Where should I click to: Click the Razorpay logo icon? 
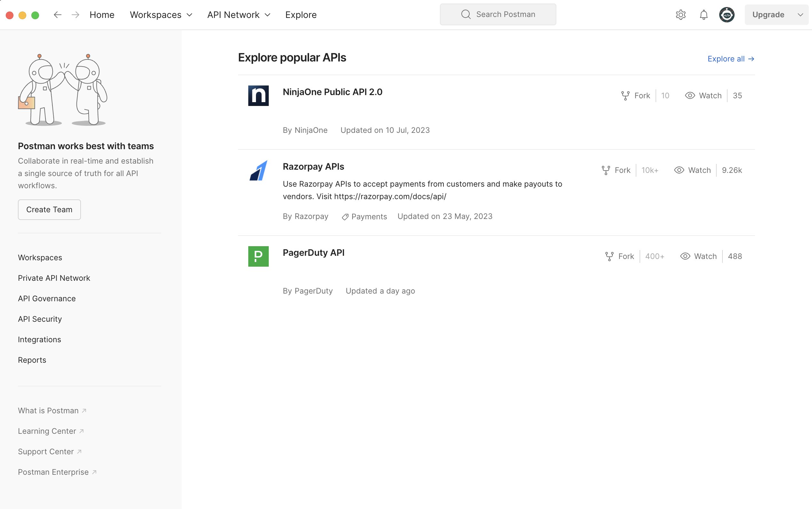pyautogui.click(x=258, y=170)
